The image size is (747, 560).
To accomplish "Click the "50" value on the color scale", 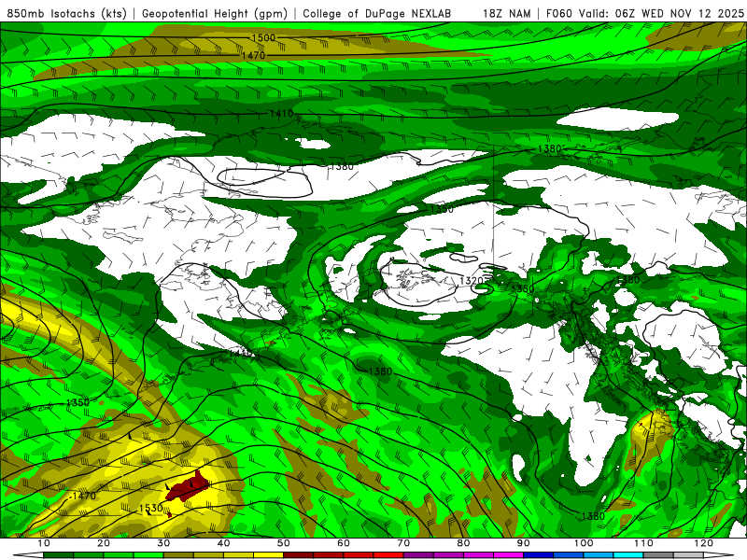I will pyautogui.click(x=284, y=543).
